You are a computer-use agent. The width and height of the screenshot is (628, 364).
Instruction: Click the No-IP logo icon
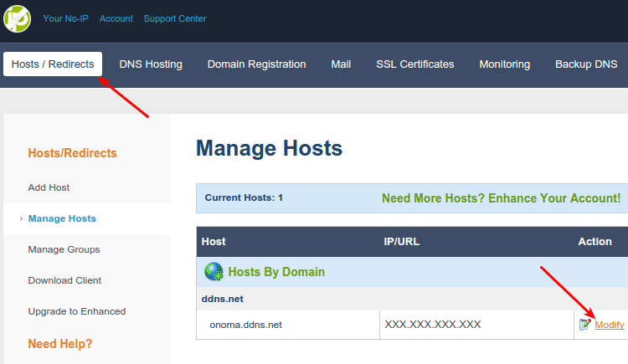coord(18,18)
